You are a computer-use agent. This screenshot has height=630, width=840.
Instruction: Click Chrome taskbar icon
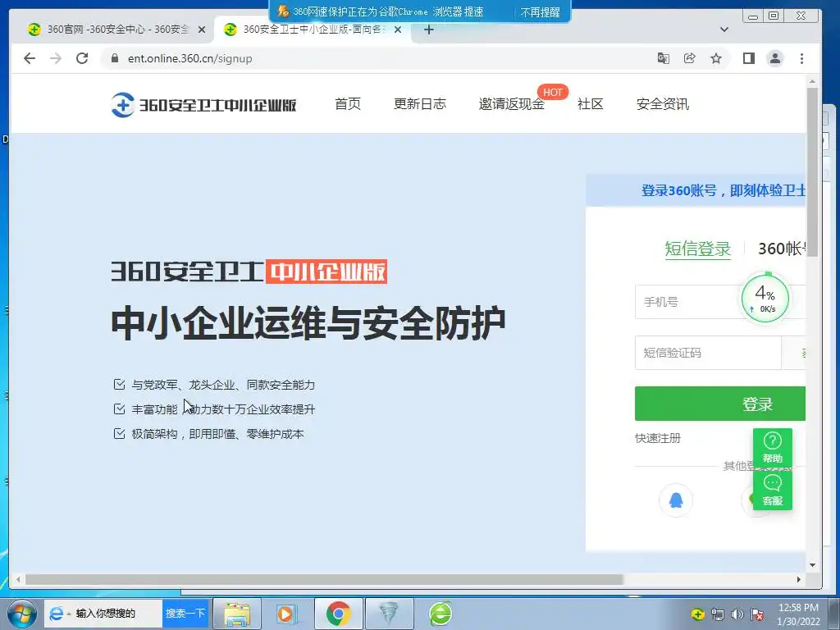pyautogui.click(x=339, y=614)
